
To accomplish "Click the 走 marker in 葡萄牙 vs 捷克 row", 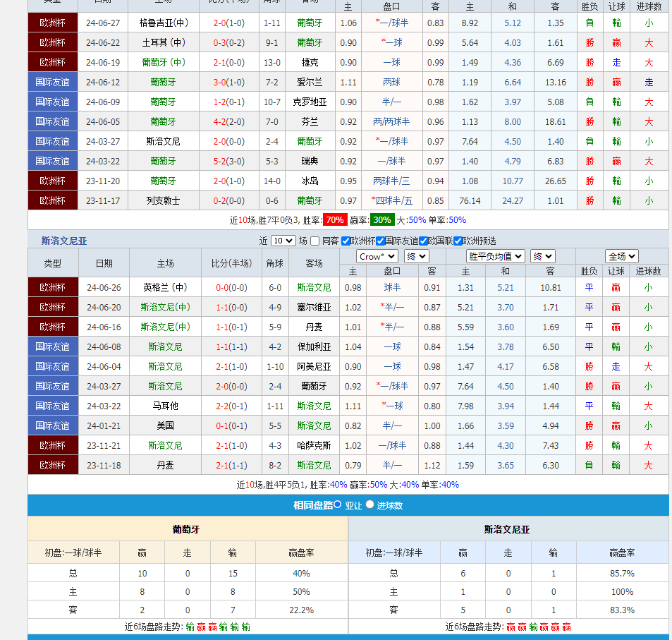I will tap(617, 62).
